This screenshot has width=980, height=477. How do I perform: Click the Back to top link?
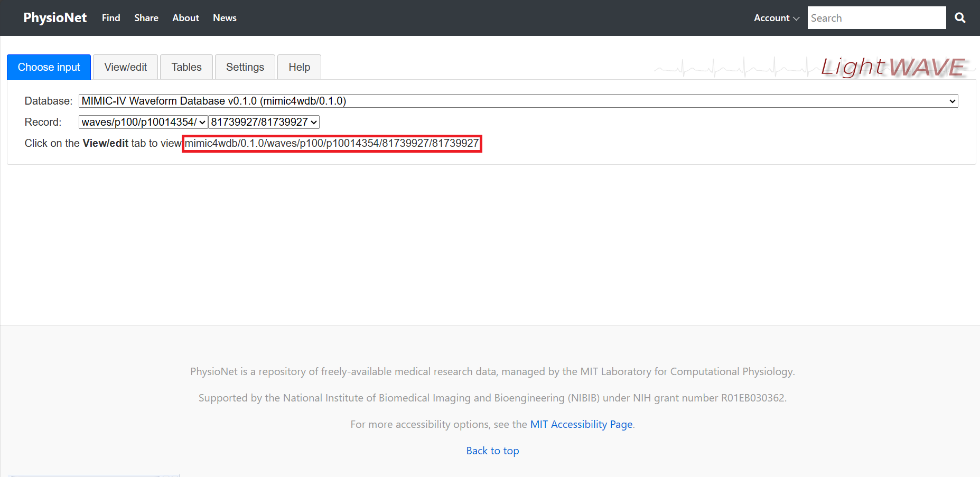492,451
